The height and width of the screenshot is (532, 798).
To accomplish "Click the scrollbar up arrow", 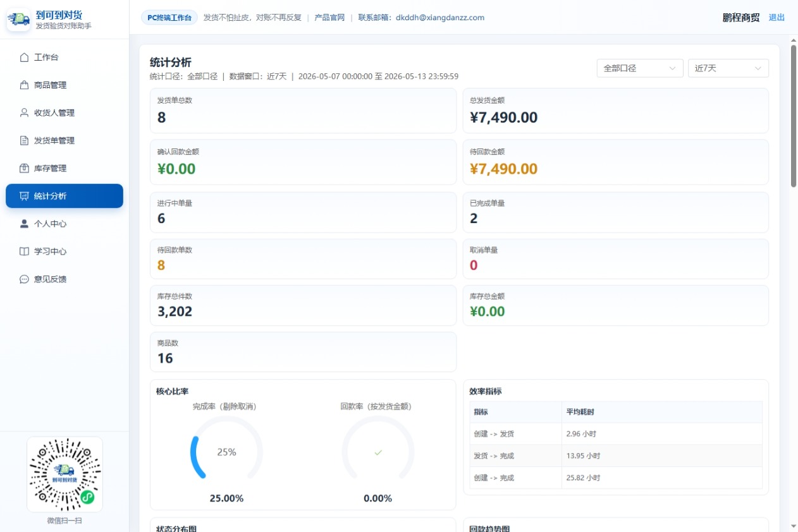I will point(794,40).
